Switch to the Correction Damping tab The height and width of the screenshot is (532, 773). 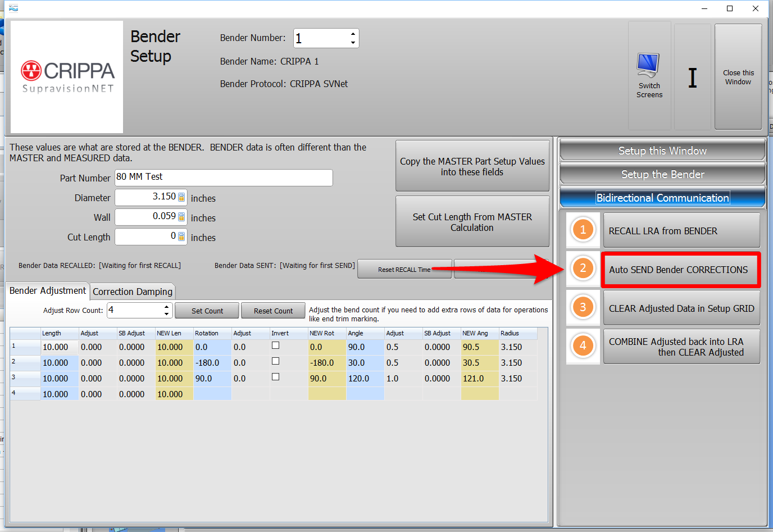tap(133, 292)
